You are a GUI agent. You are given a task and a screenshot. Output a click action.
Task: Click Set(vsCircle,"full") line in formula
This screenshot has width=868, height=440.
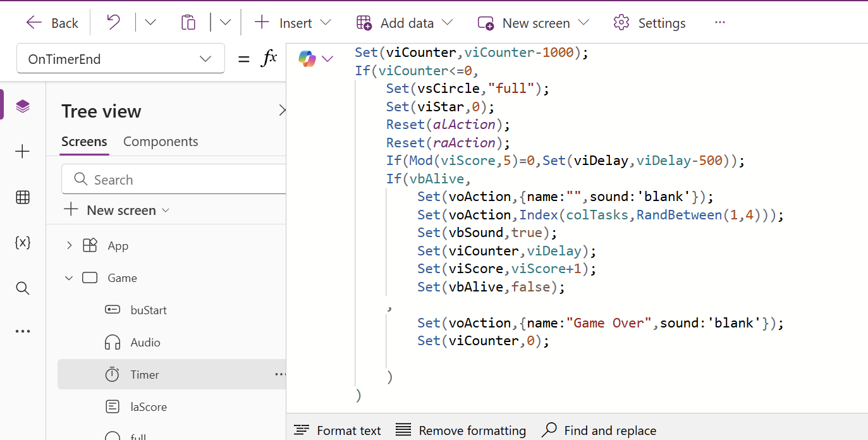[x=468, y=89]
